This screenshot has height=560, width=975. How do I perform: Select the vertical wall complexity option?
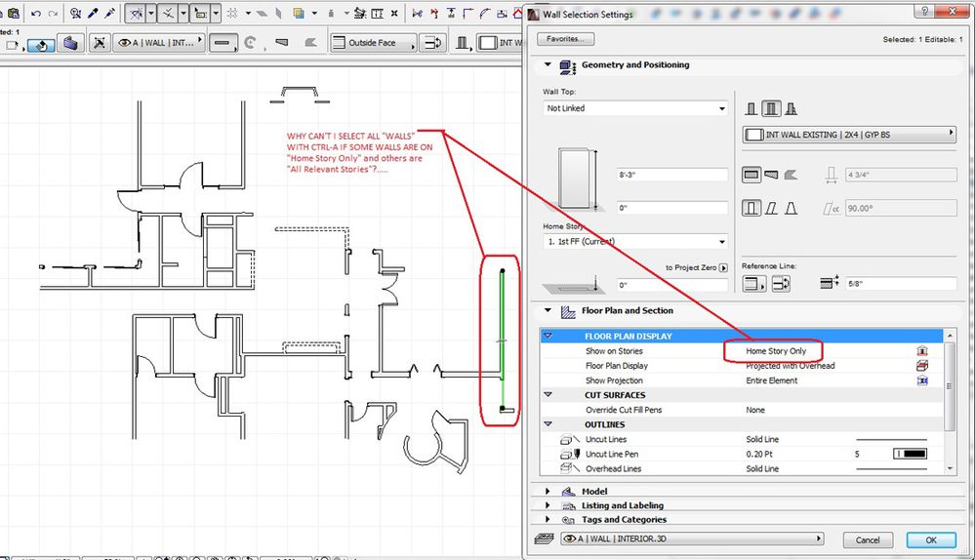pos(752,208)
